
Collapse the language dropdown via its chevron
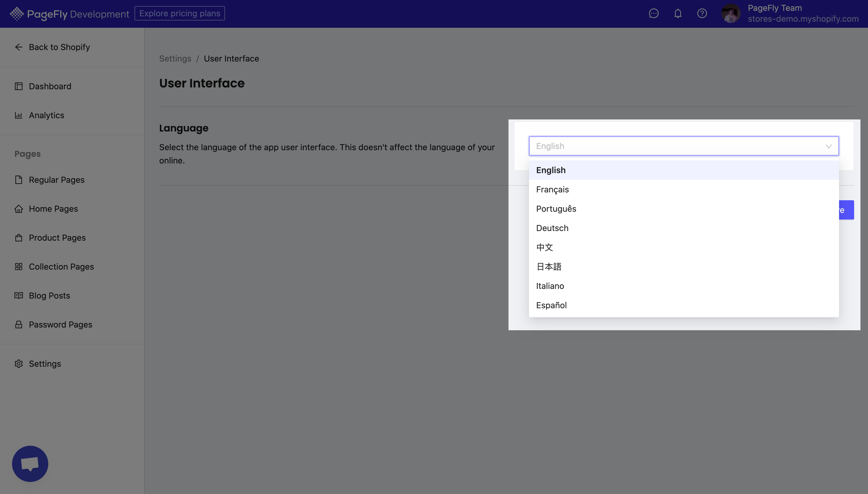(x=829, y=147)
